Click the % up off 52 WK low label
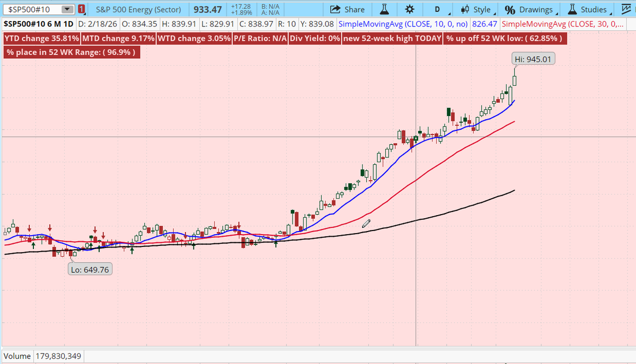This screenshot has height=364, width=636. [505, 39]
